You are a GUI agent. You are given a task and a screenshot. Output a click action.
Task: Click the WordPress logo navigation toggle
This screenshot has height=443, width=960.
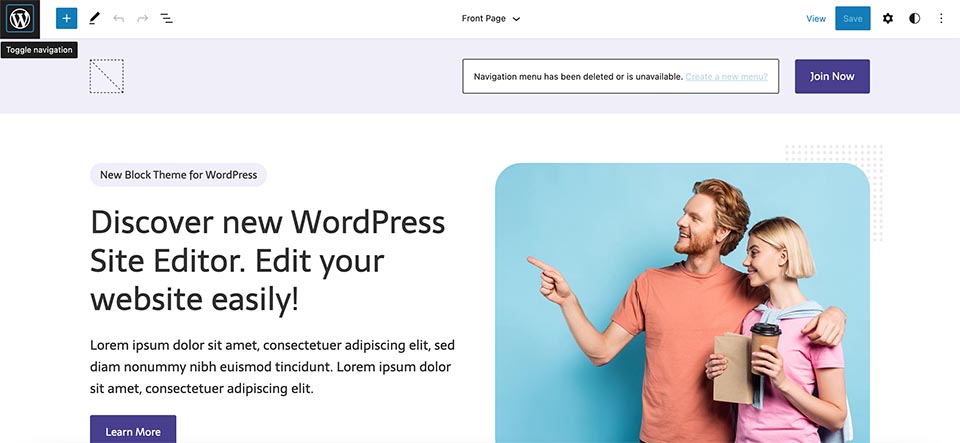[20, 19]
